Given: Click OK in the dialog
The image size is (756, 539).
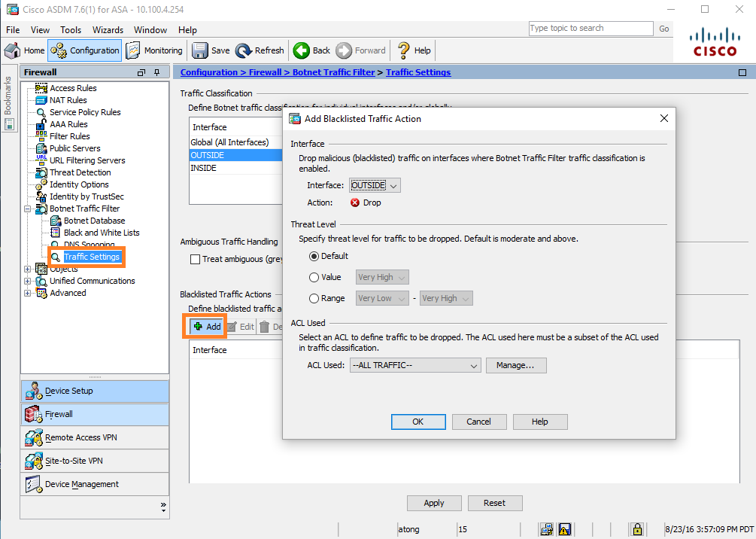Looking at the screenshot, I should 418,422.
